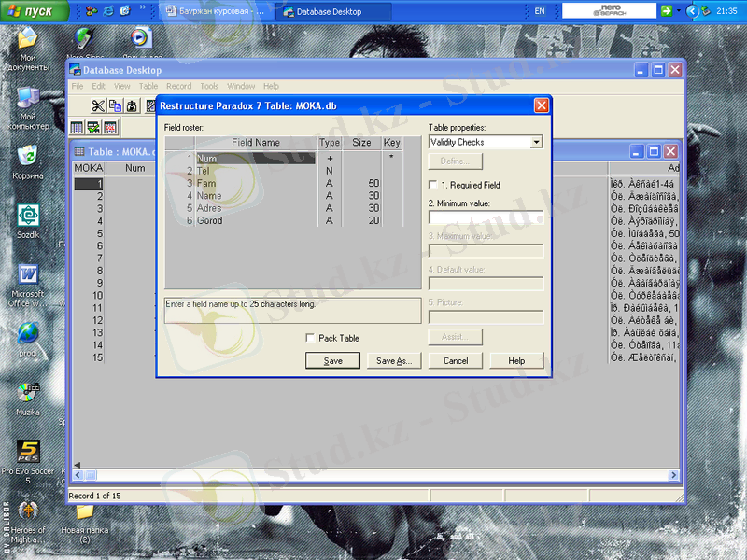Viewport: 747px width, 560px height.
Task: Open the Table menu
Action: coord(148,86)
